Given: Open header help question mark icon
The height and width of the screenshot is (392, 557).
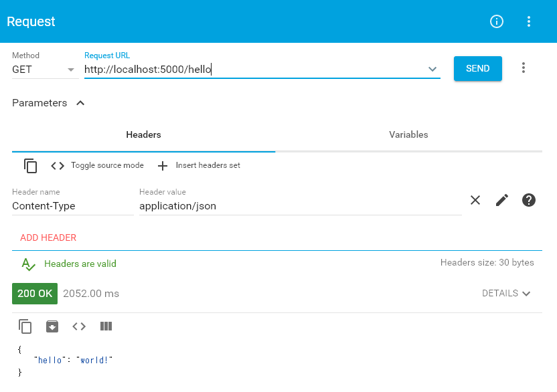Looking at the screenshot, I should 529,200.
